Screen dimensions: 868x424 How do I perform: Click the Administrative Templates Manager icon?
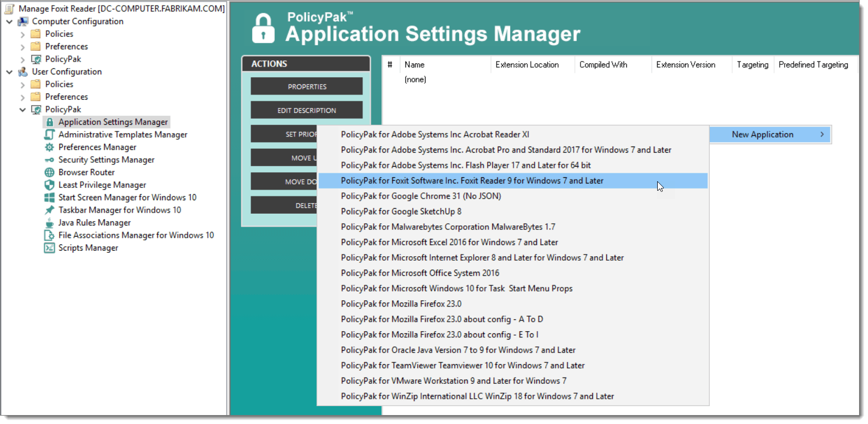coord(49,135)
